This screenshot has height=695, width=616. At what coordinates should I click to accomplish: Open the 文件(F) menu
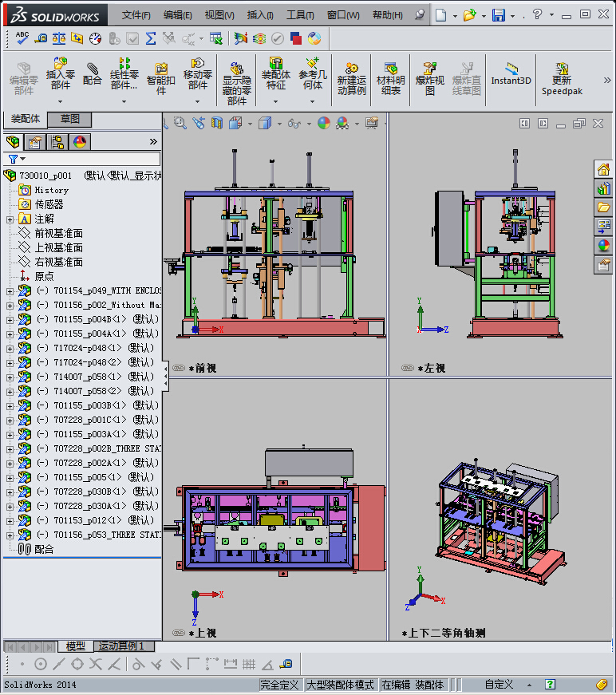pyautogui.click(x=136, y=15)
